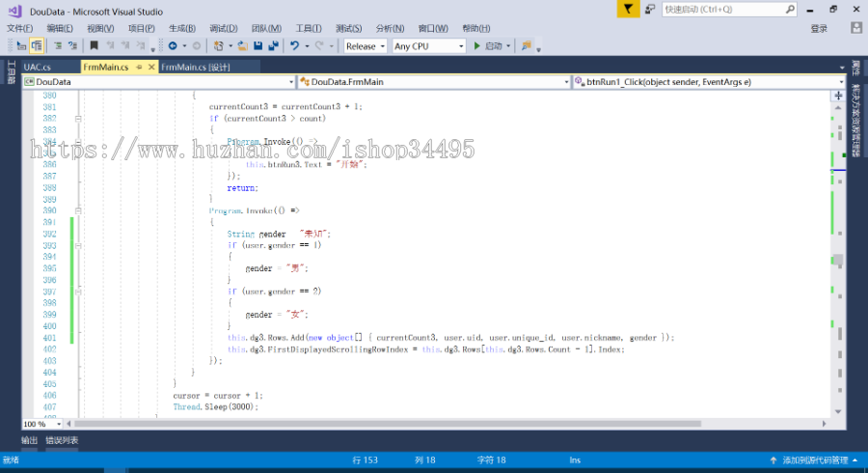Toggle the highlighted text editor toolbar icon

pos(37,46)
